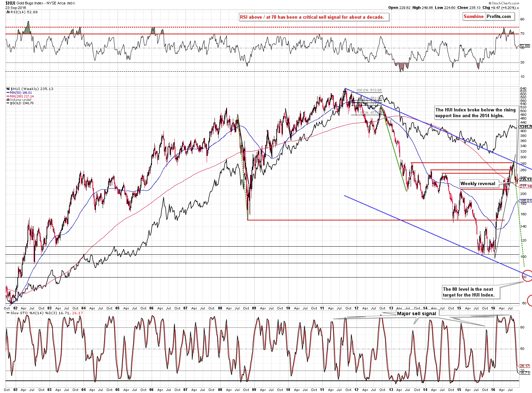Click the black $GOLD legend line marker
532x393 pixels.
pyautogui.click(x=8, y=103)
